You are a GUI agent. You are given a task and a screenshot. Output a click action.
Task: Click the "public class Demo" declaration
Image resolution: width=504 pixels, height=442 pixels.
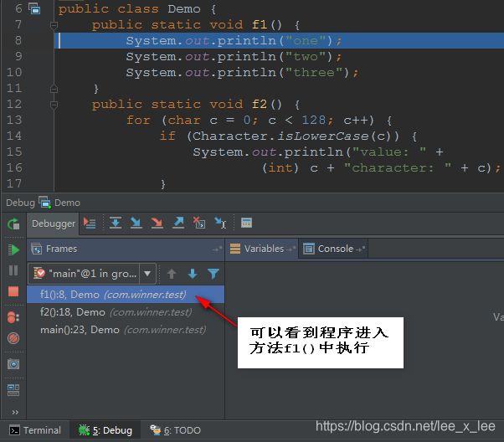pyautogui.click(x=129, y=9)
